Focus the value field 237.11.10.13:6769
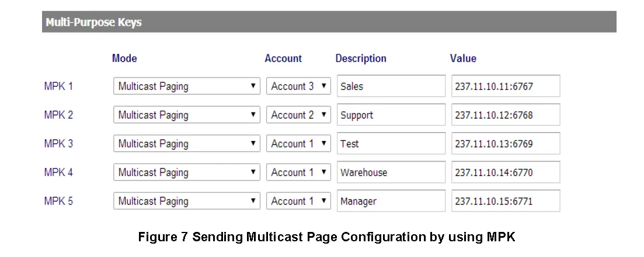The width and height of the screenshot is (644, 257). tap(506, 143)
